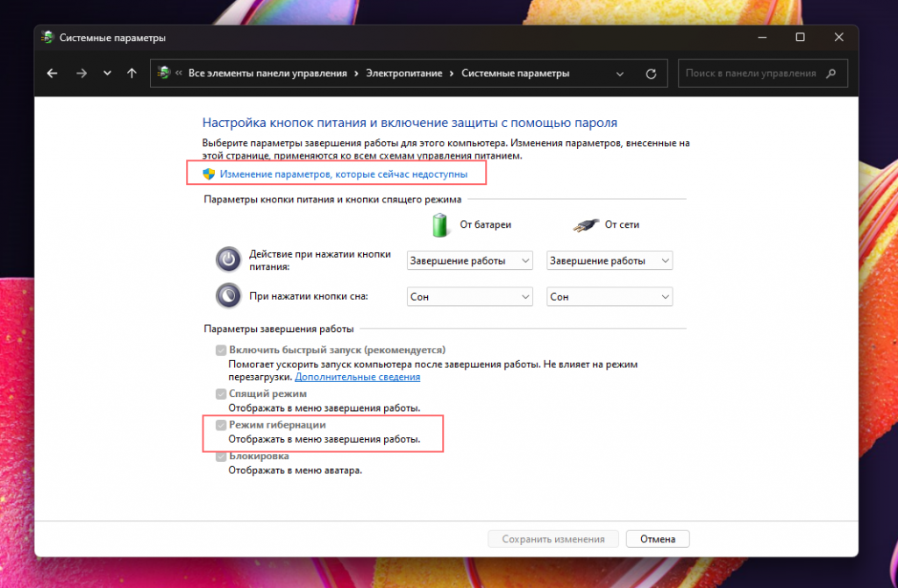Open sleep button dropdown under «От сети»
The width and height of the screenshot is (898, 588).
click(x=609, y=296)
